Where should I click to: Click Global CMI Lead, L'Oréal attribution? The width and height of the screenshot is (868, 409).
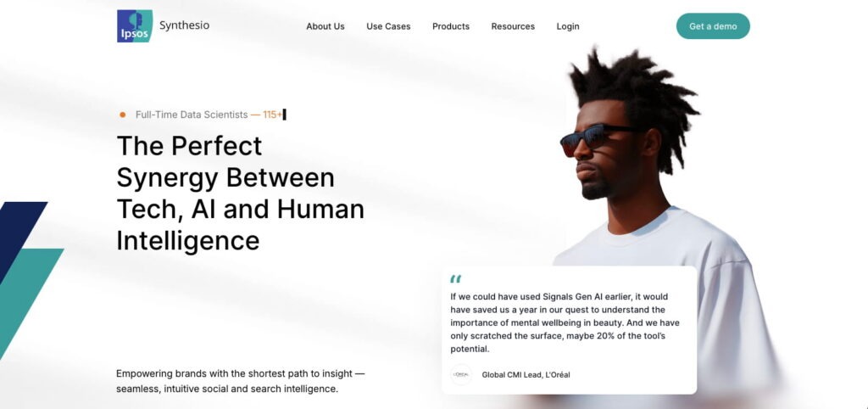pos(526,375)
